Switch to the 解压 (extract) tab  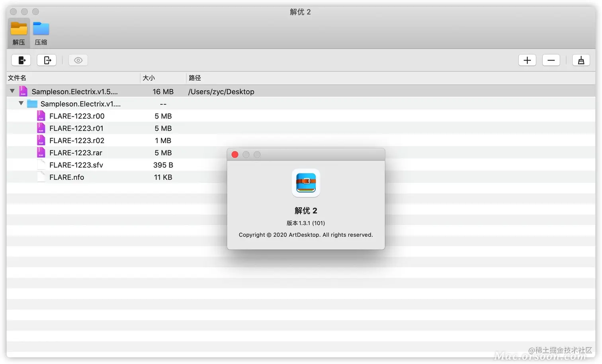pyautogui.click(x=19, y=33)
